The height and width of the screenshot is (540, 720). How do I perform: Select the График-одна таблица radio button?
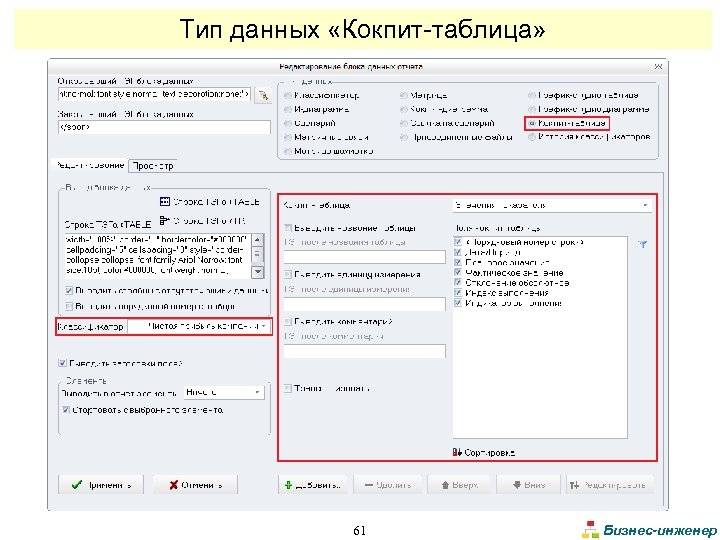pos(532,96)
